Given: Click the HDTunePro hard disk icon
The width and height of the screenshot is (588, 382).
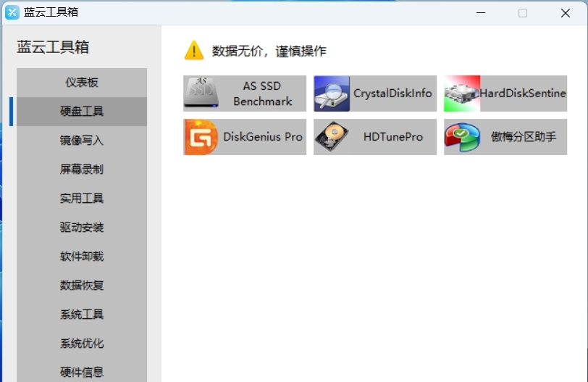Looking at the screenshot, I should pos(332,137).
